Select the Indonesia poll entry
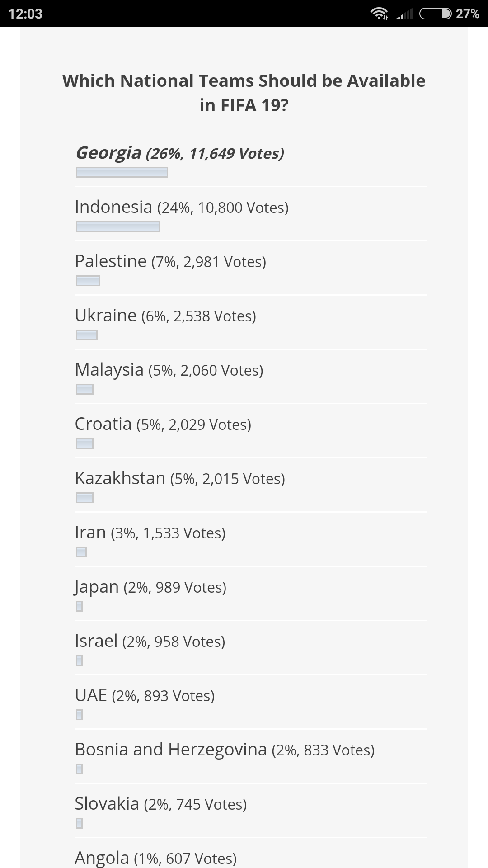 (x=182, y=208)
